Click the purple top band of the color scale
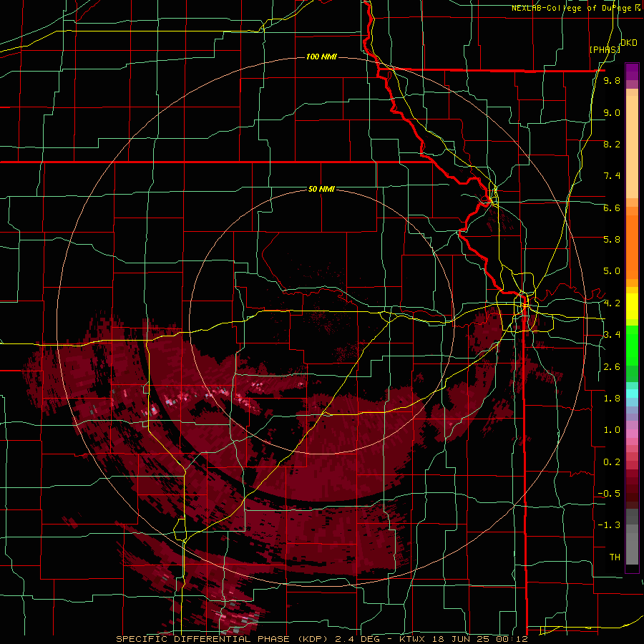This screenshot has height=644, width=644. [632, 72]
